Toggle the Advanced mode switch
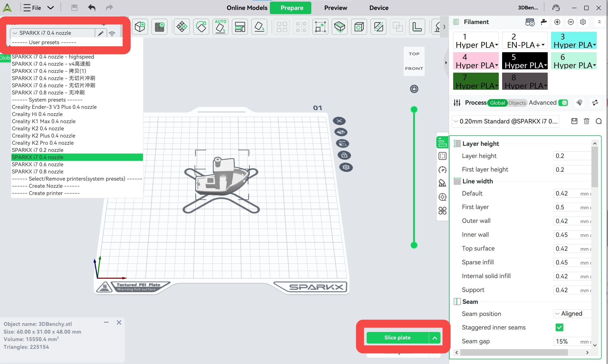This screenshot has height=364, width=608. tap(563, 103)
